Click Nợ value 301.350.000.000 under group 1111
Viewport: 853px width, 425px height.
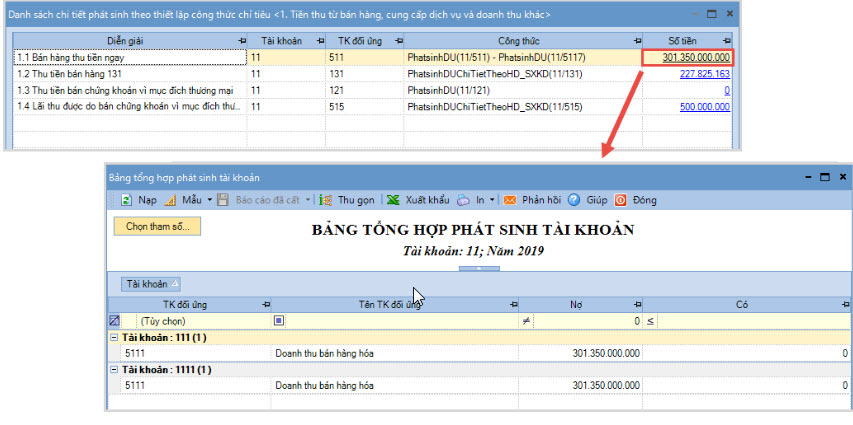pyautogui.click(x=606, y=386)
